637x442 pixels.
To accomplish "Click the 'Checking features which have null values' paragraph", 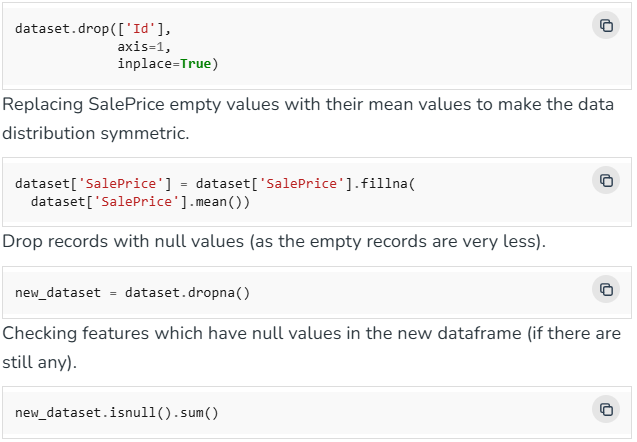I will point(311,333).
